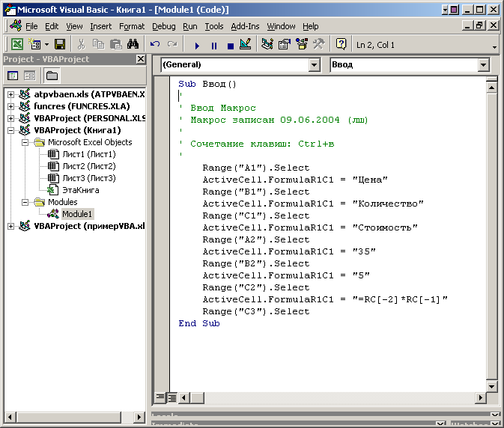504x428 pixels.
Task: Select Лист1 (Лист1) in project tree
Action: point(88,154)
